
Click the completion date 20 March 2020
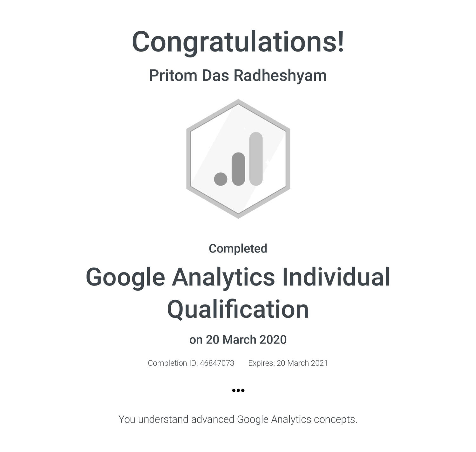click(x=246, y=340)
